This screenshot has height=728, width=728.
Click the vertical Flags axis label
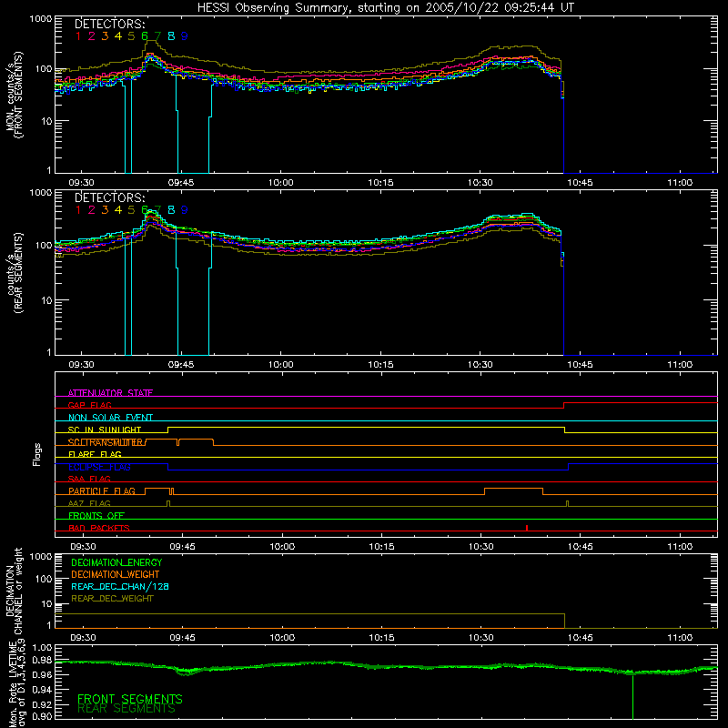click(36, 454)
